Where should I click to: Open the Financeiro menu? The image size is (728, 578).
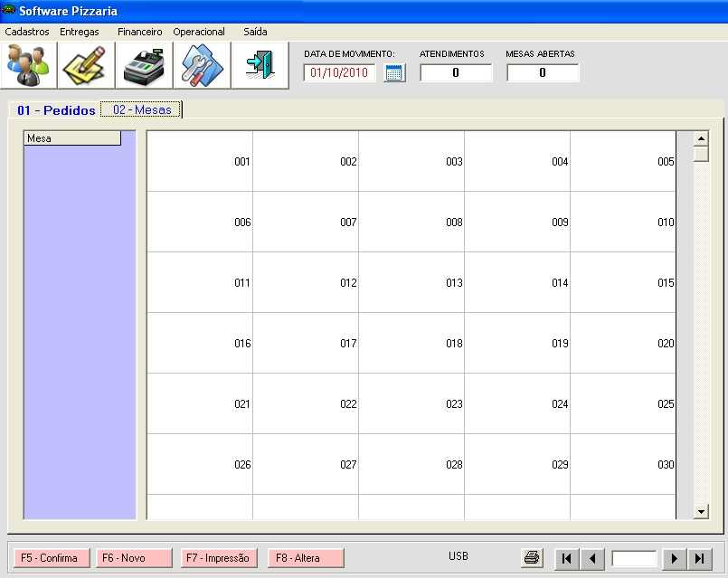[x=140, y=32]
